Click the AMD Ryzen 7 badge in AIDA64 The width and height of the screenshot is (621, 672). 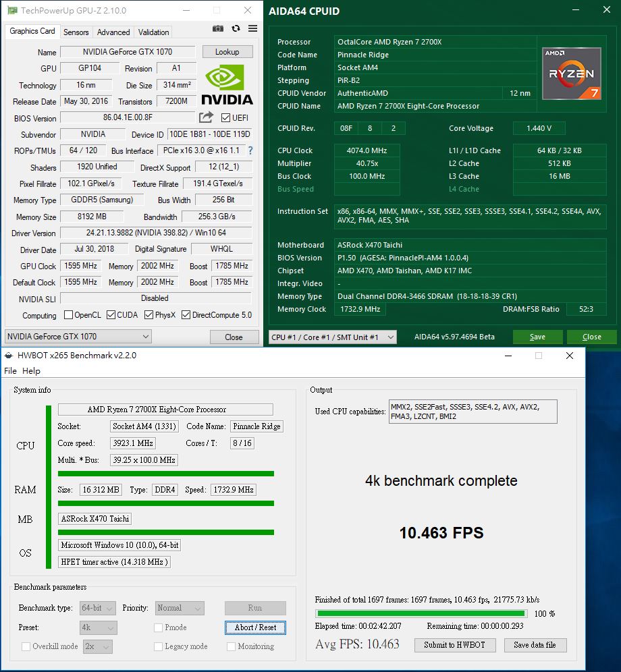[571, 74]
